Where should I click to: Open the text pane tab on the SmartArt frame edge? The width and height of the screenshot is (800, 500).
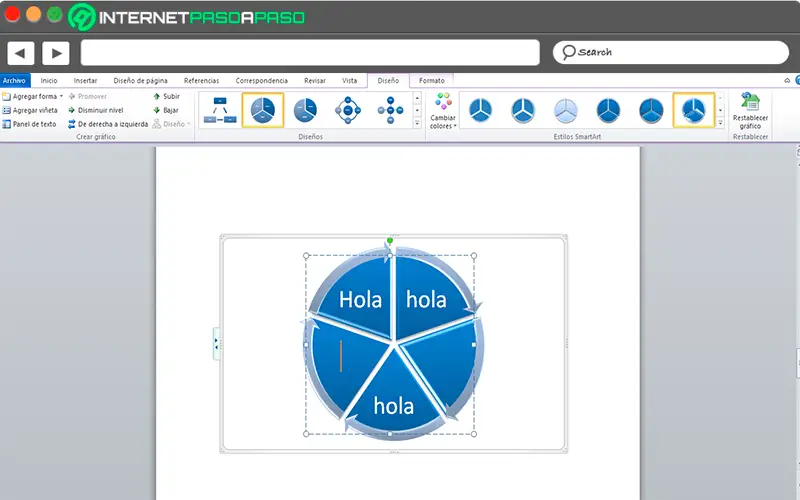click(216, 344)
